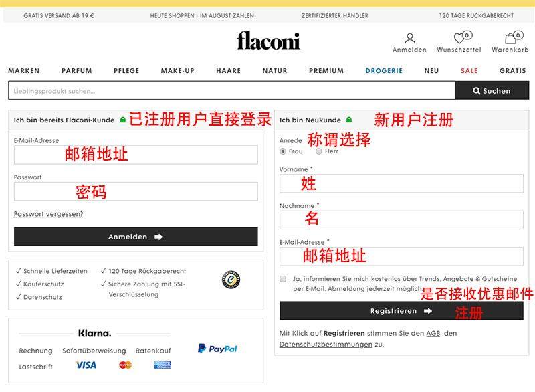Click the Registrieren button

tap(401, 311)
